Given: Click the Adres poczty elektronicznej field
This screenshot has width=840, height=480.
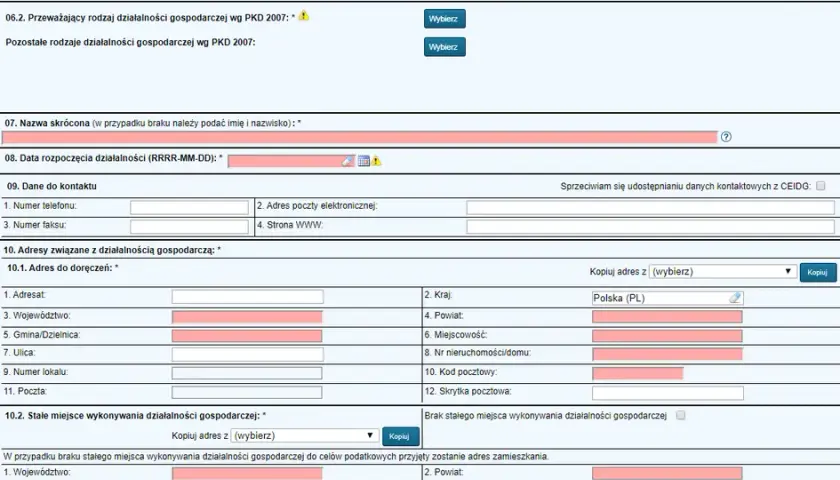Looking at the screenshot, I should (650, 207).
